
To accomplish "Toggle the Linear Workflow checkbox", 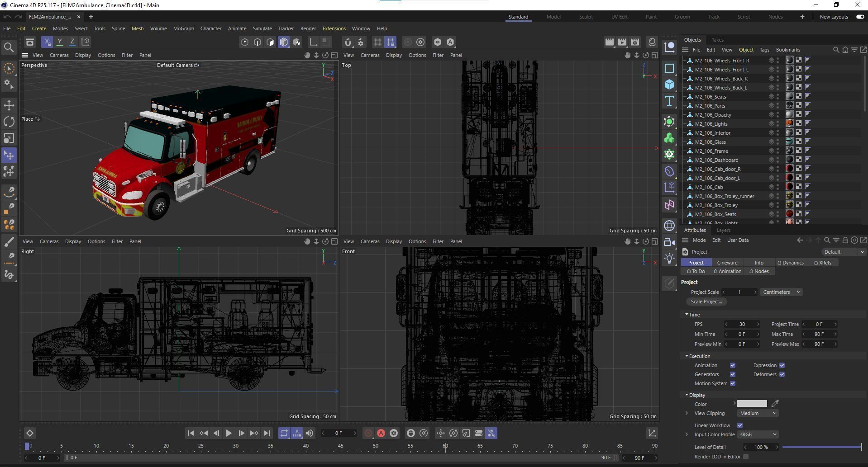I will (x=740, y=425).
